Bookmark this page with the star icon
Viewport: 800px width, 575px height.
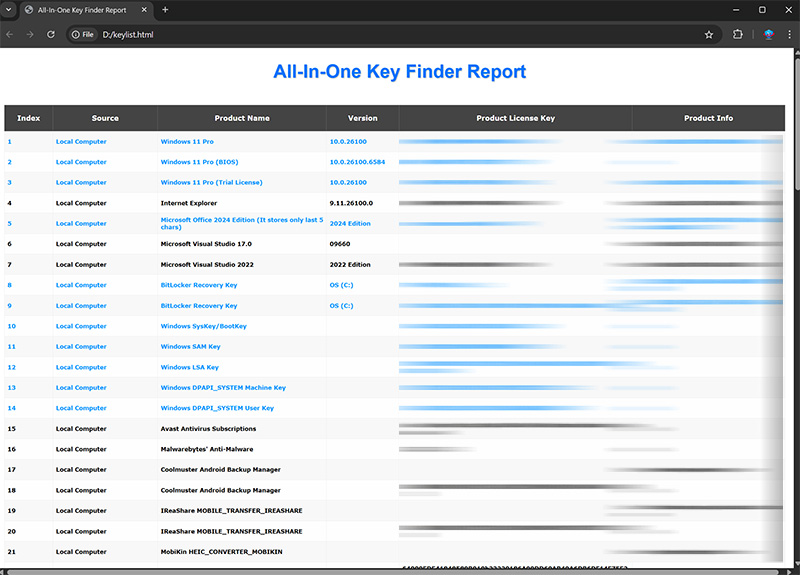[709, 34]
